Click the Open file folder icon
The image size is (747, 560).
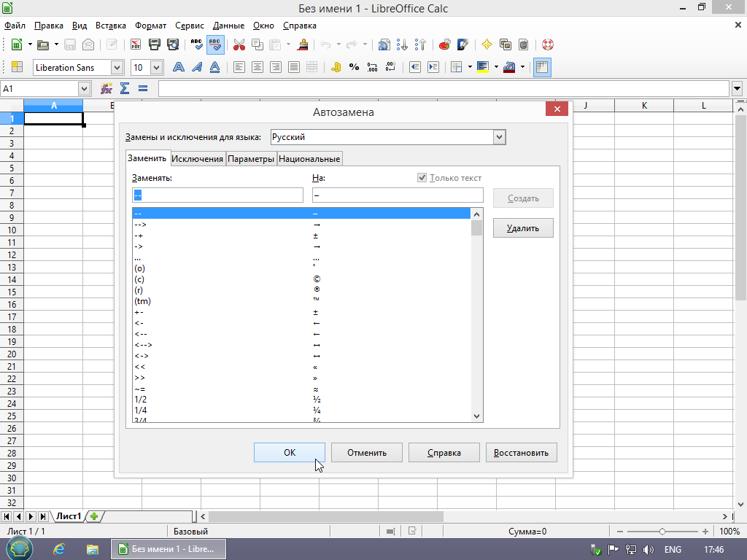click(x=43, y=44)
